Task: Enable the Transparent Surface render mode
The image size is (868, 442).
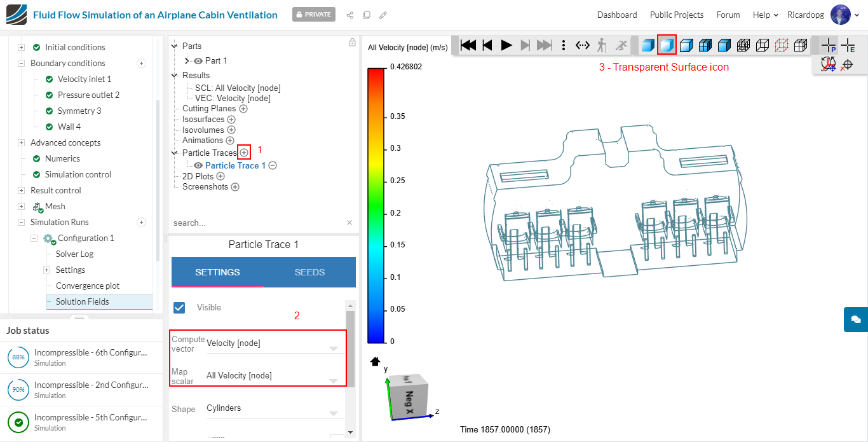Action: 667,45
